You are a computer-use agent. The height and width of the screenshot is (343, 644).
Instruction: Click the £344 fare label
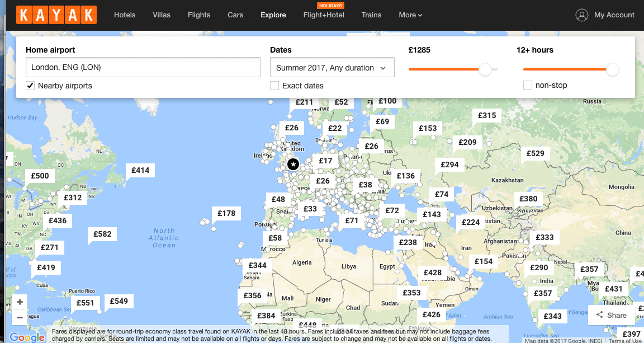pyautogui.click(x=258, y=265)
